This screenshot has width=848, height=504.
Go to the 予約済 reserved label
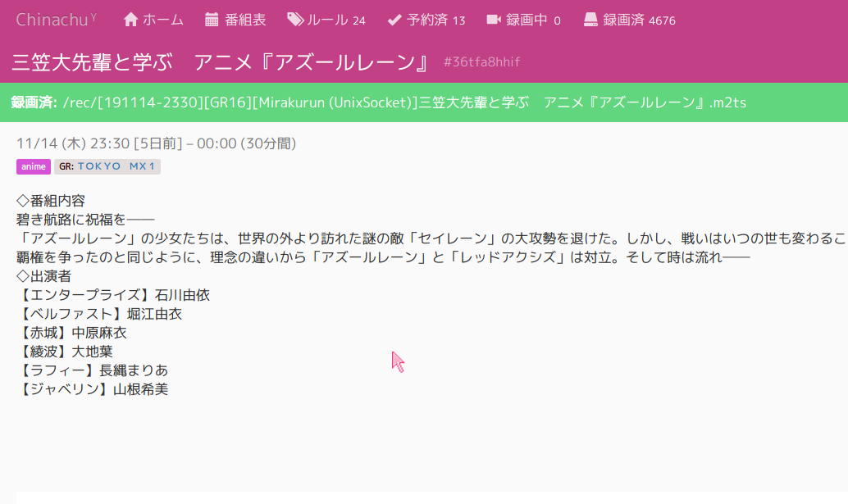click(427, 20)
